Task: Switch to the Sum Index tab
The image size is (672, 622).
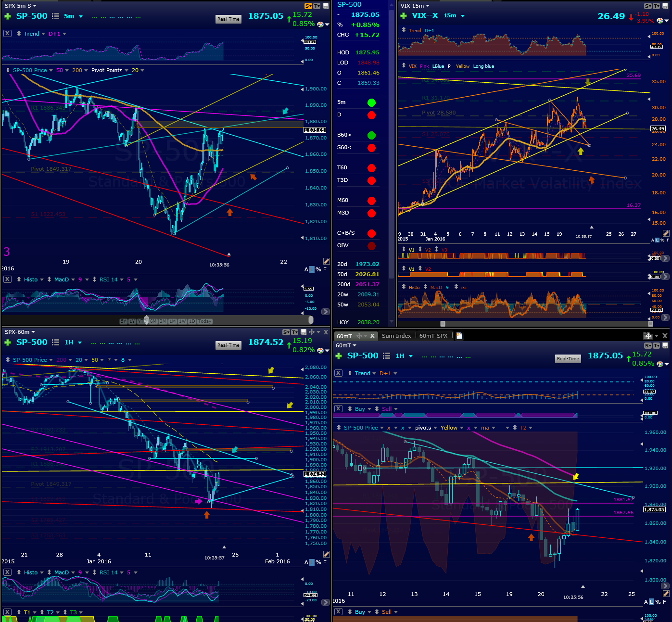Action: [x=396, y=336]
